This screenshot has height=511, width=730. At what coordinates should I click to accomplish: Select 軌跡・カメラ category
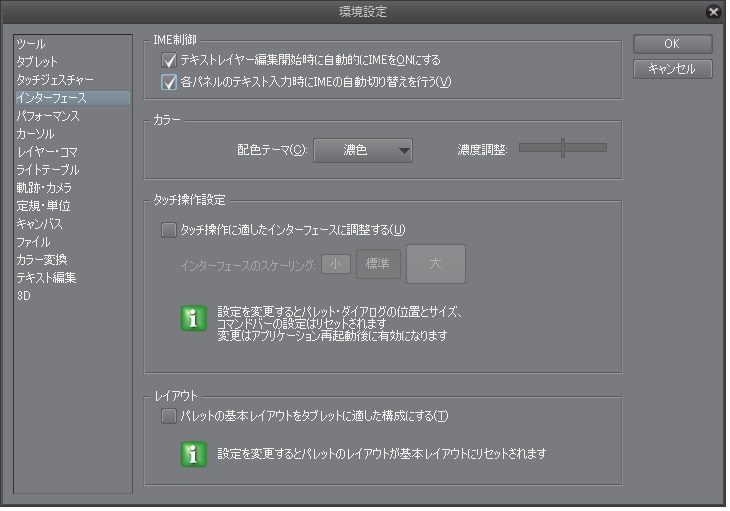(72, 188)
